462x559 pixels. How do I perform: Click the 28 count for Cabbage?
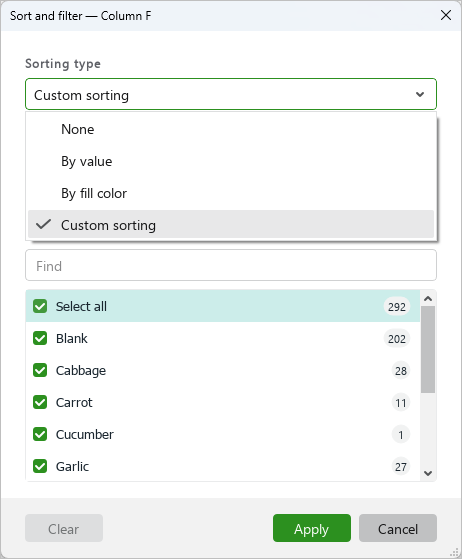401,371
